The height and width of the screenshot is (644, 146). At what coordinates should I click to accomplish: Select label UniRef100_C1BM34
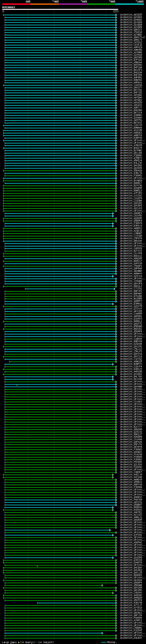131,339
